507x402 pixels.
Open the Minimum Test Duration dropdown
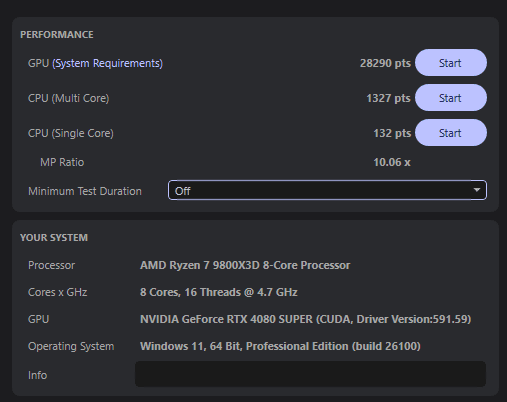click(x=327, y=190)
